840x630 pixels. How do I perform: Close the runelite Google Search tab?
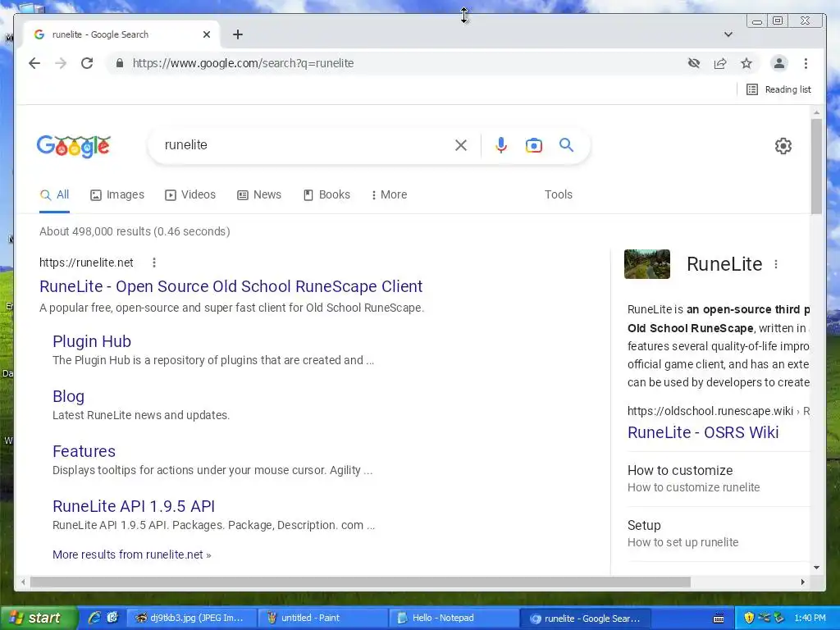pos(207,34)
